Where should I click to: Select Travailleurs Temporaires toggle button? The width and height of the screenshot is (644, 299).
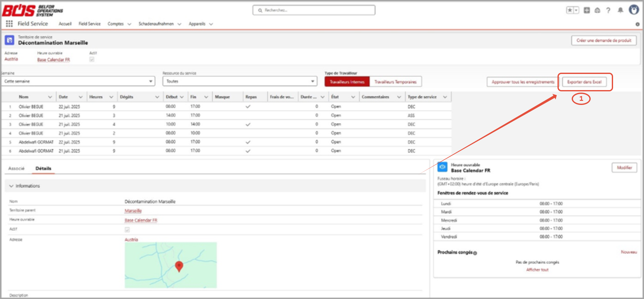click(396, 82)
